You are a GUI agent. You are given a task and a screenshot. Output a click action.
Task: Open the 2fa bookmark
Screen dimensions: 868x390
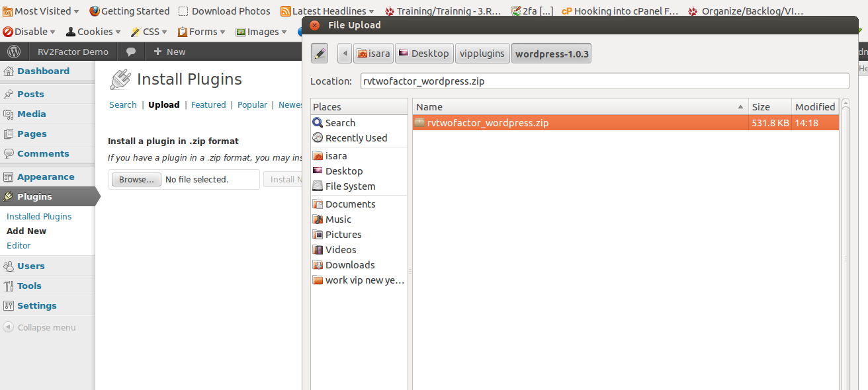point(532,11)
